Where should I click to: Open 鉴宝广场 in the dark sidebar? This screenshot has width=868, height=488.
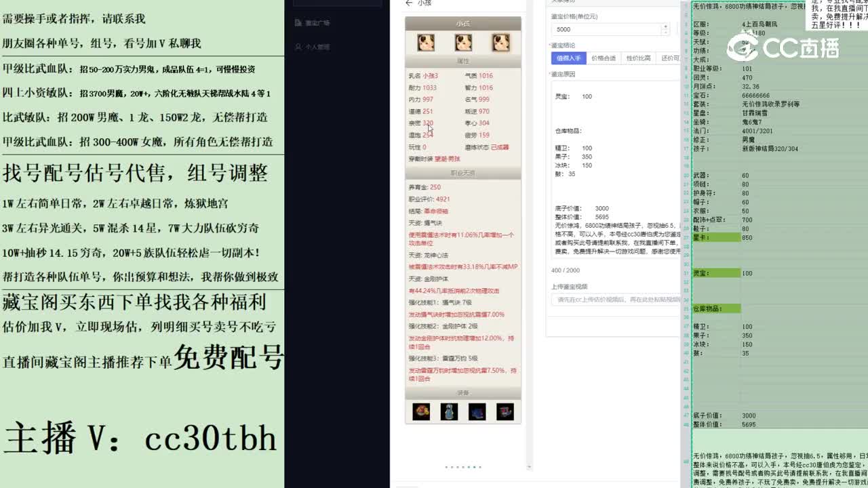(317, 23)
